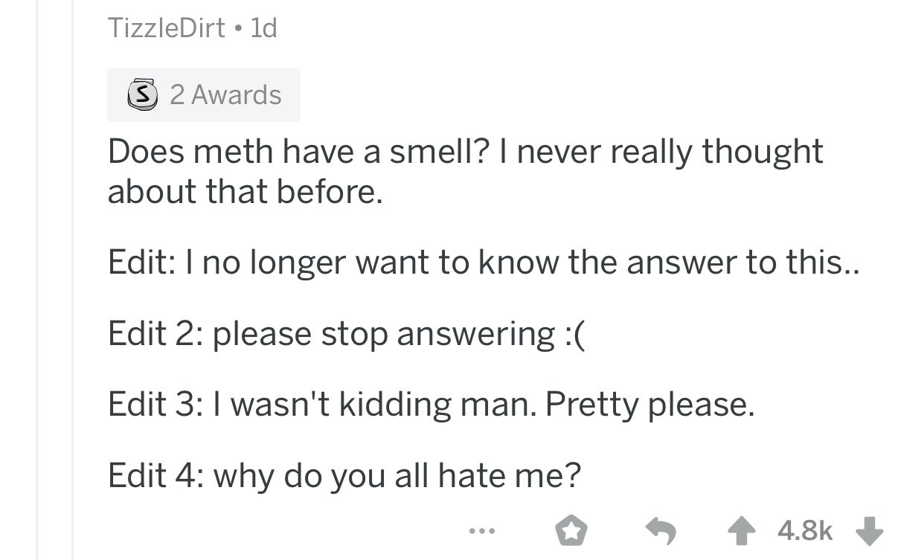Click the 1d timestamp
Image resolution: width=924 pixels, height=560 pixels.
(x=263, y=28)
